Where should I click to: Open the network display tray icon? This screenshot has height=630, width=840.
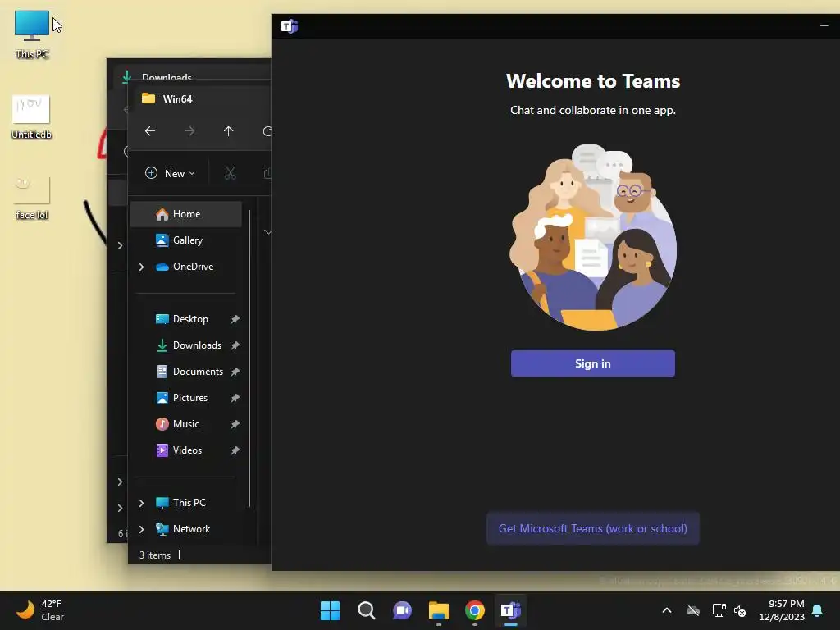tap(719, 610)
